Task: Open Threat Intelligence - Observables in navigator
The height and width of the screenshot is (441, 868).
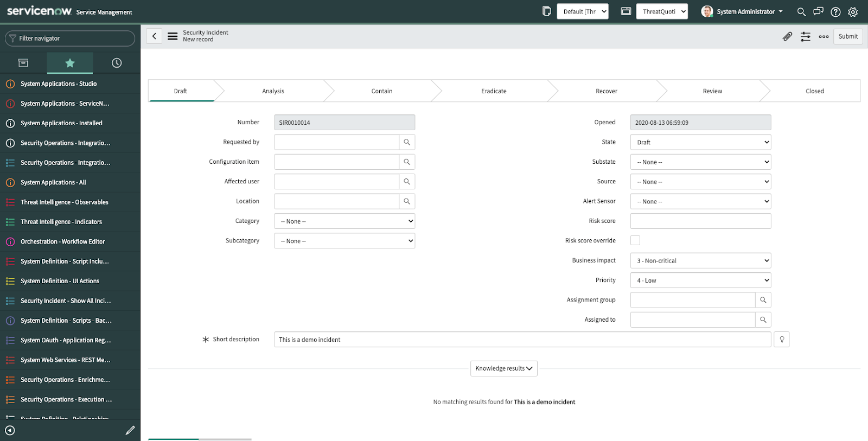Action: coord(65,202)
